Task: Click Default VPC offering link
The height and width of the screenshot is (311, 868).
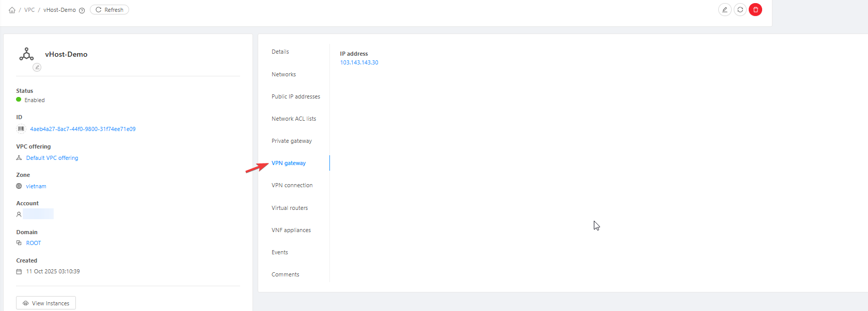Action: pos(52,158)
